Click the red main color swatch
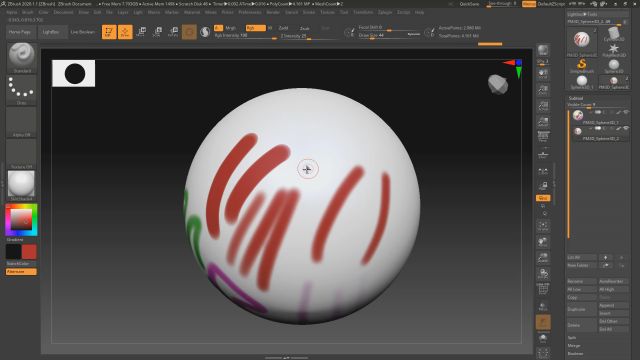640x360 pixels. coord(29,252)
